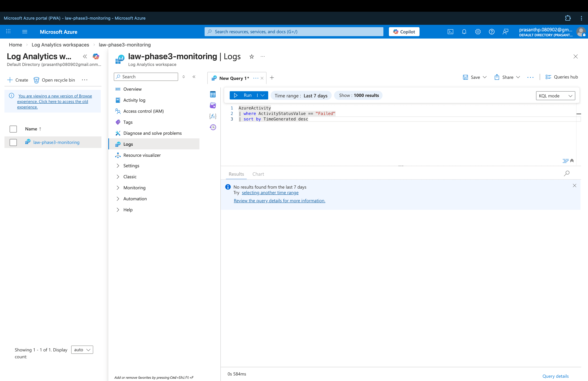
Task: Open Cloud Shell from the top bar
Action: click(x=450, y=32)
